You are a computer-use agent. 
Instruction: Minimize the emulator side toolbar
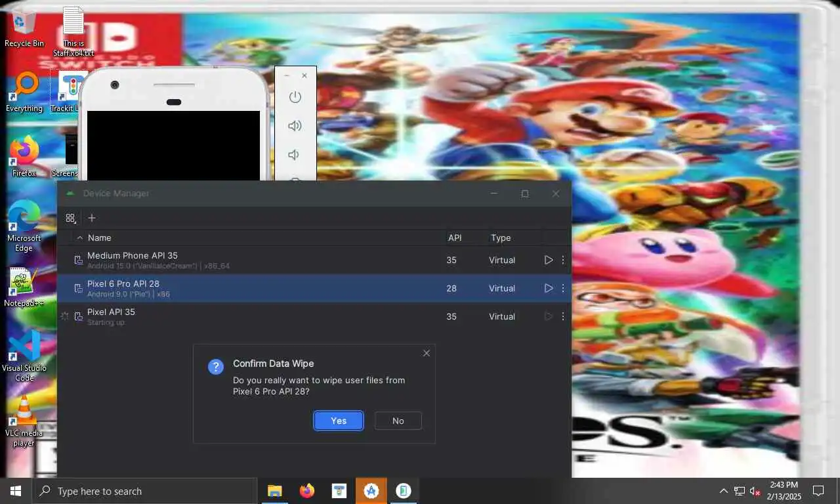point(287,75)
